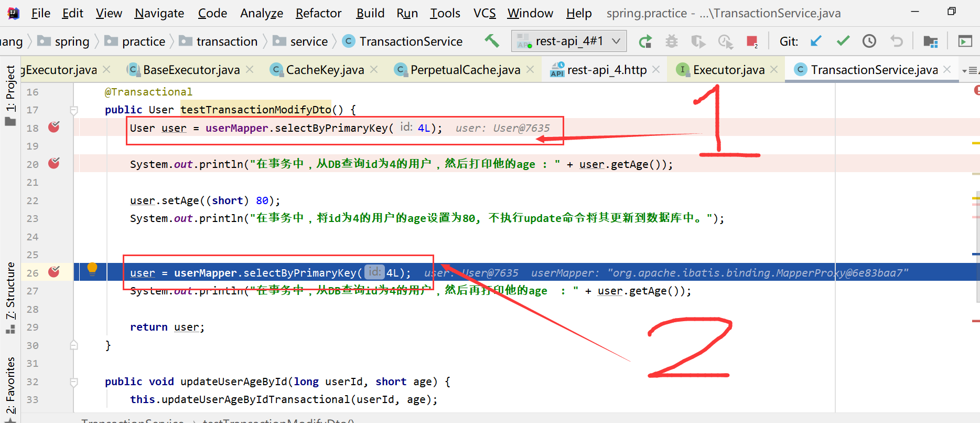980x423 pixels.
Task: Click the testTransactionModifyDto method name
Action: pyautogui.click(x=256, y=110)
